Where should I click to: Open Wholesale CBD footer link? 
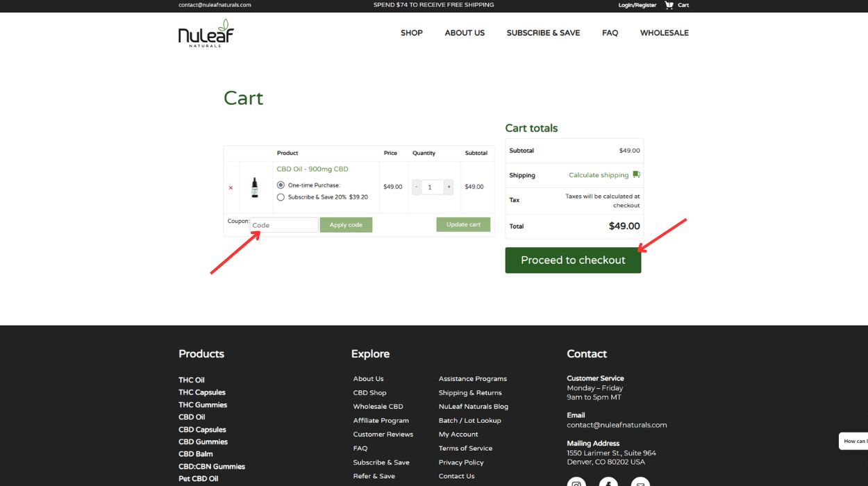click(378, 406)
